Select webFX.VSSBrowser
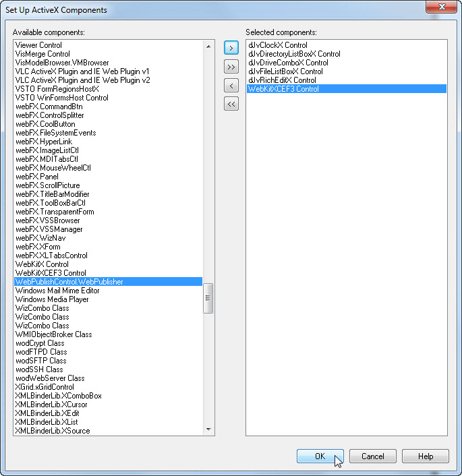Image resolution: width=462 pixels, height=476 pixels. [x=108, y=220]
